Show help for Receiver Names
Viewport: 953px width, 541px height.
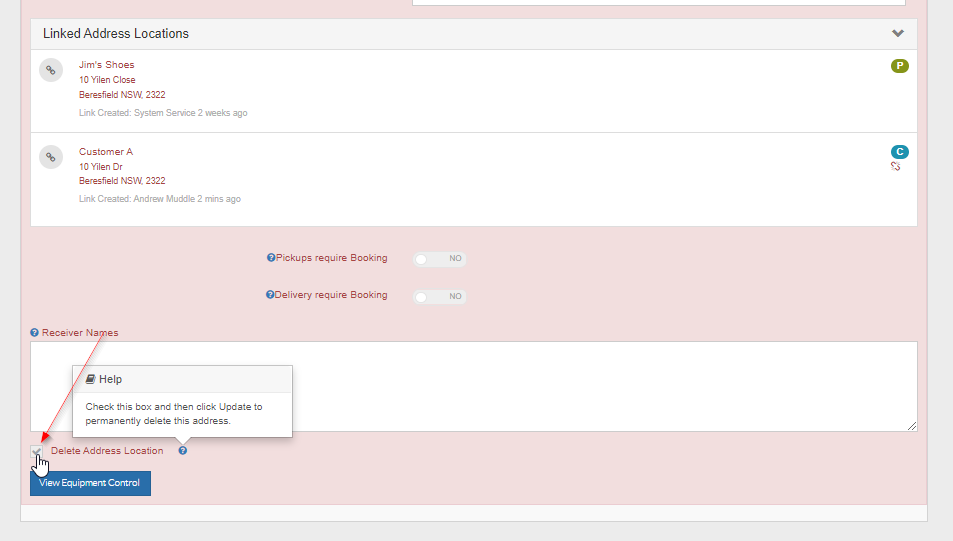click(34, 333)
